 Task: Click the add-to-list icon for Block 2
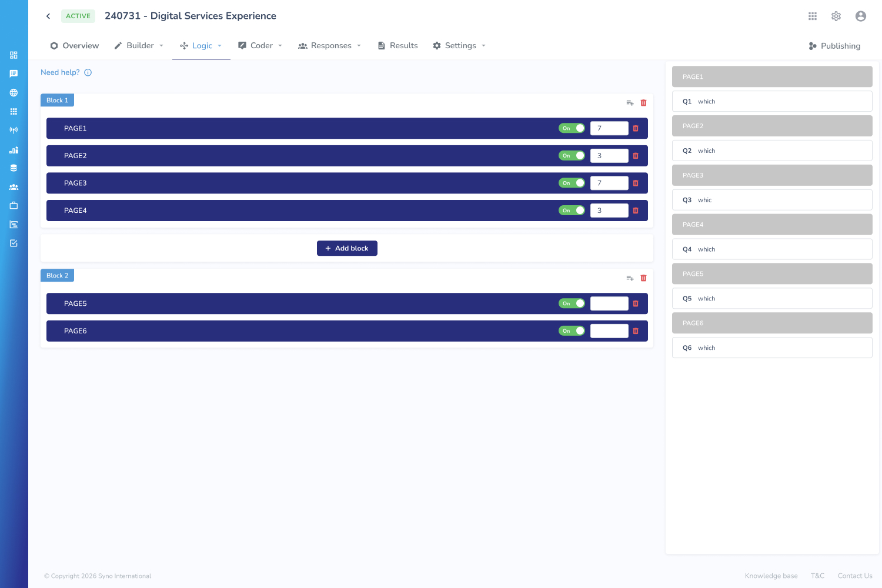coord(630,278)
